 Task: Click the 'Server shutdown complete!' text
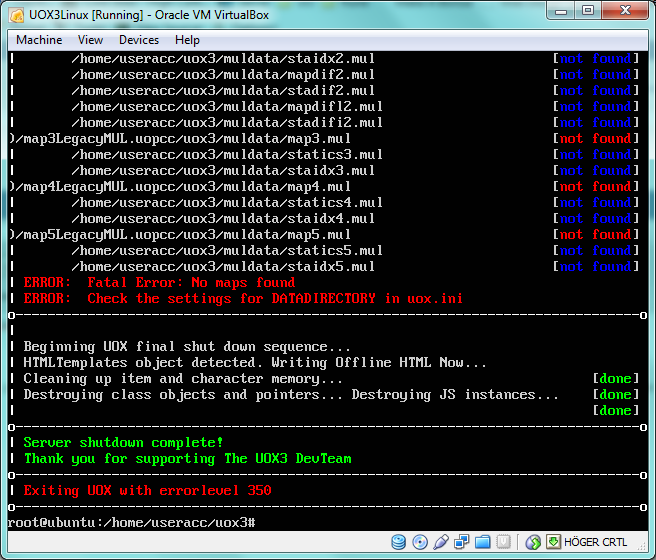pyautogui.click(x=123, y=442)
